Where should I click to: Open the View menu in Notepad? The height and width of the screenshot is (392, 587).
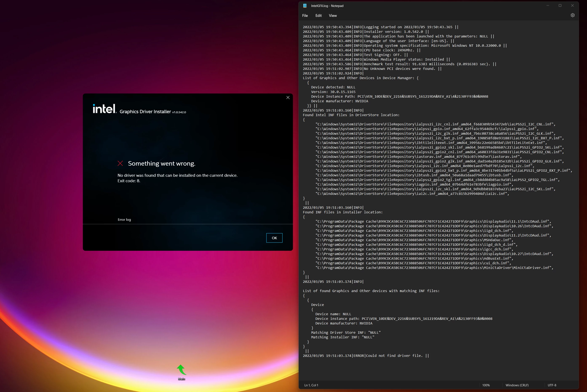coord(333,16)
